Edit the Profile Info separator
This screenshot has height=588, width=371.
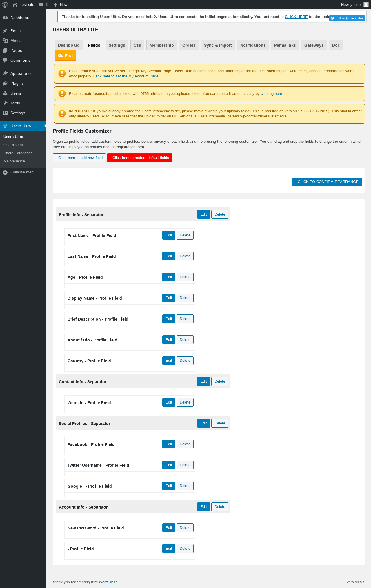[203, 214]
